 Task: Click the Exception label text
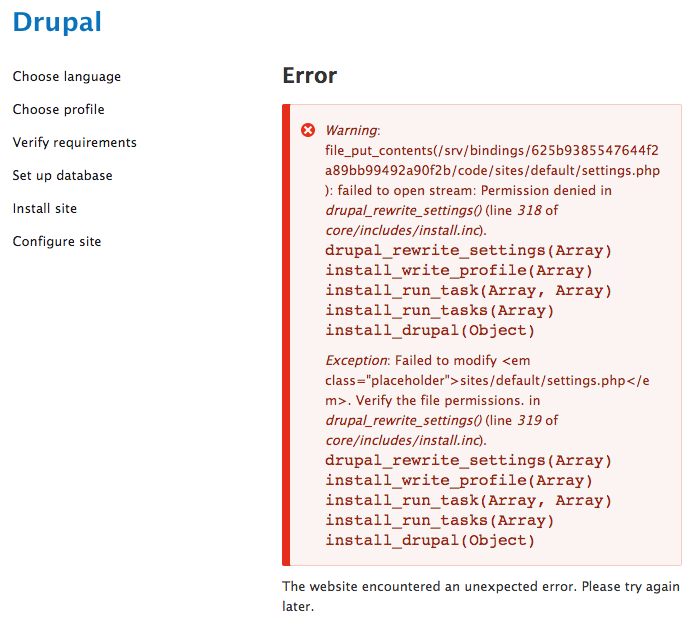pyautogui.click(x=356, y=361)
